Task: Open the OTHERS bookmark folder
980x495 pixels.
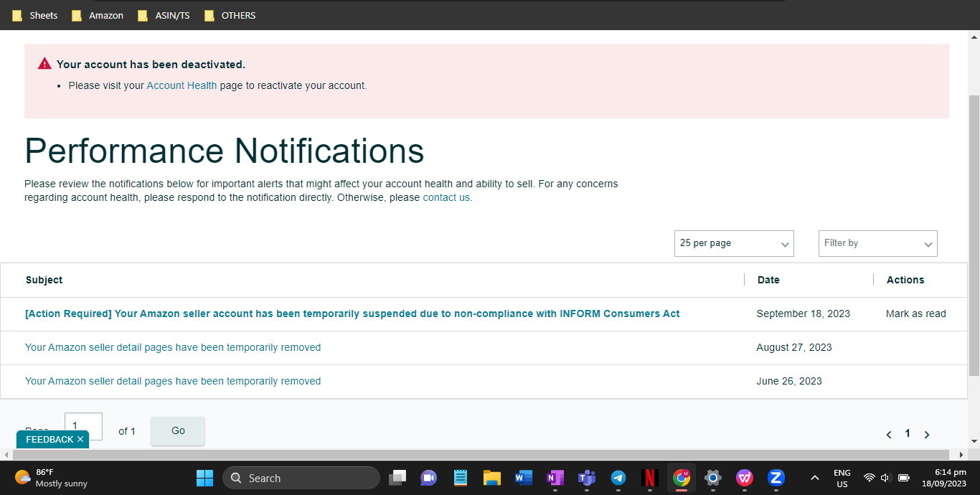Action: coord(230,15)
